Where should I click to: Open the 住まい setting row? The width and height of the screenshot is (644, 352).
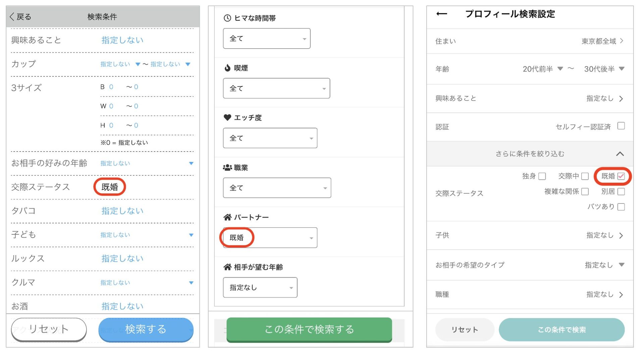coord(530,41)
